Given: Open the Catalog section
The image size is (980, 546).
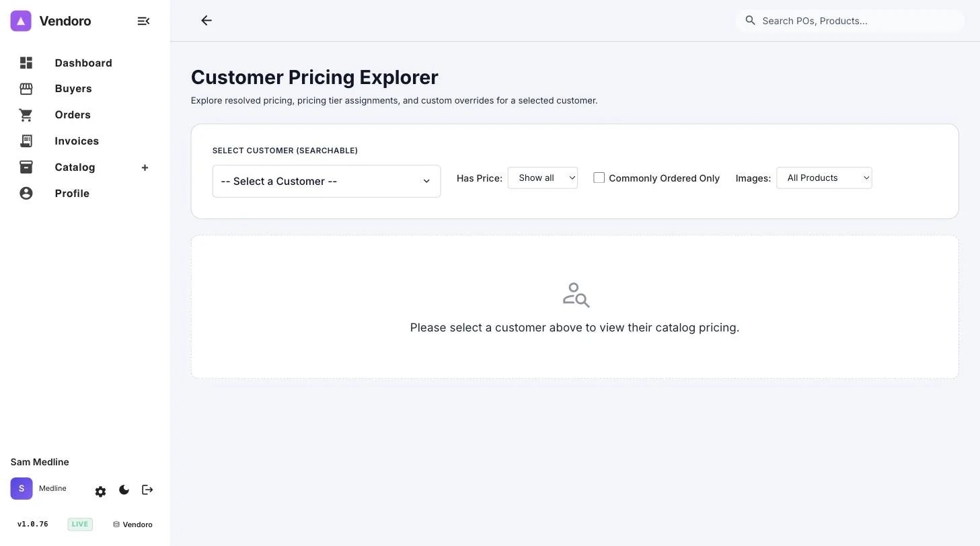Looking at the screenshot, I should point(75,167).
